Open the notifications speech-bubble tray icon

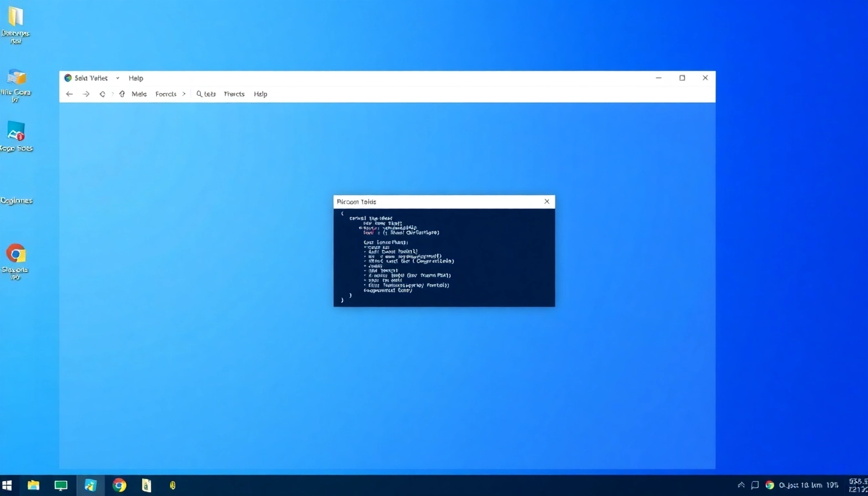click(x=755, y=485)
